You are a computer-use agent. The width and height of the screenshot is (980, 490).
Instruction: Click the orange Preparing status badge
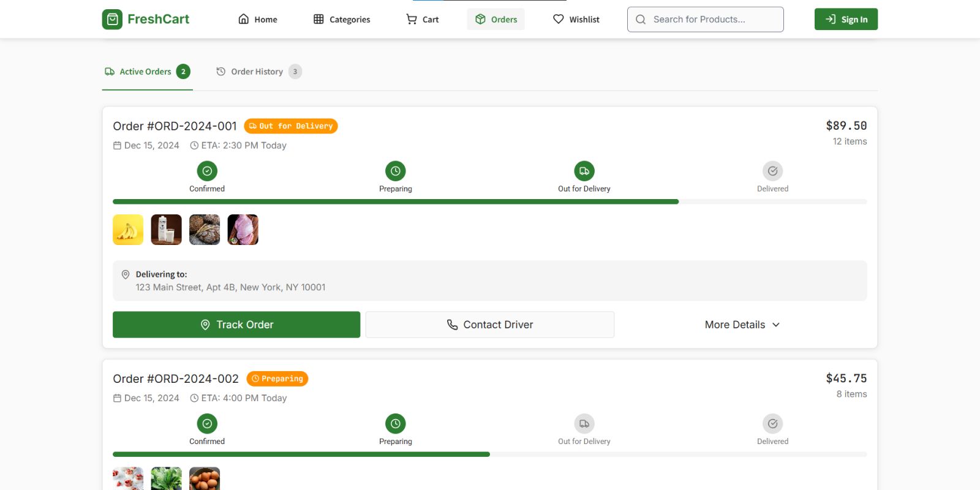tap(277, 379)
